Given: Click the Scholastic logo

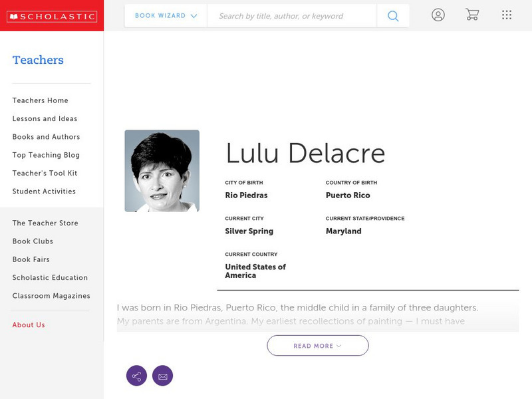Looking at the screenshot, I should pos(51,16).
